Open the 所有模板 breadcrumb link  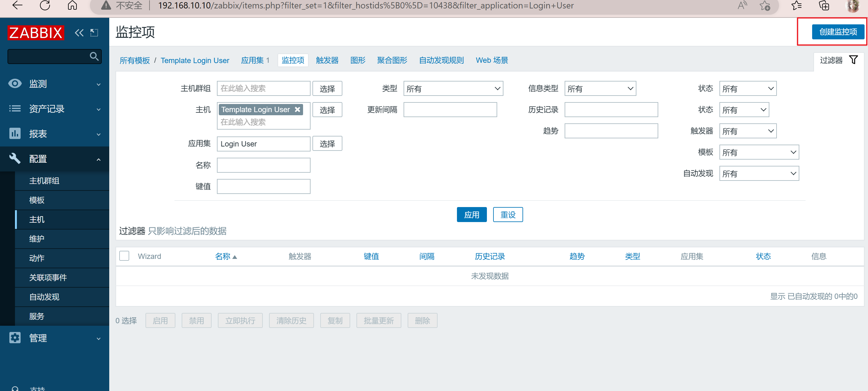(135, 60)
